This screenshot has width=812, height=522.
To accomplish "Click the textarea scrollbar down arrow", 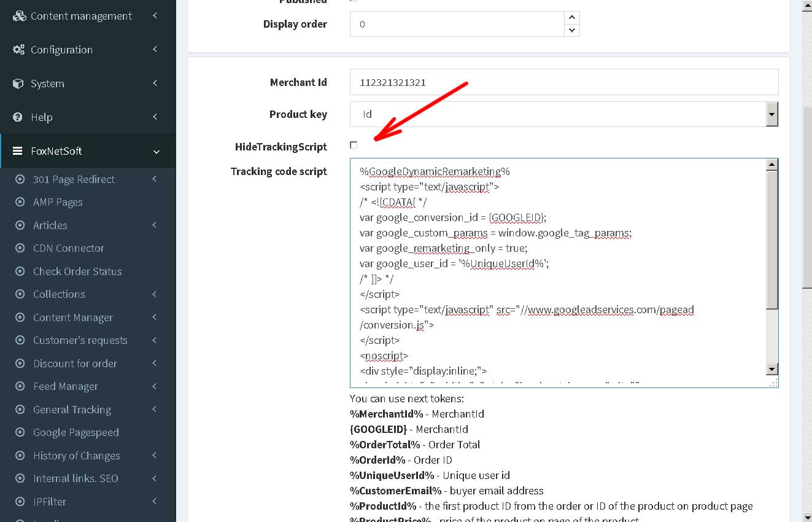I will click(x=772, y=369).
